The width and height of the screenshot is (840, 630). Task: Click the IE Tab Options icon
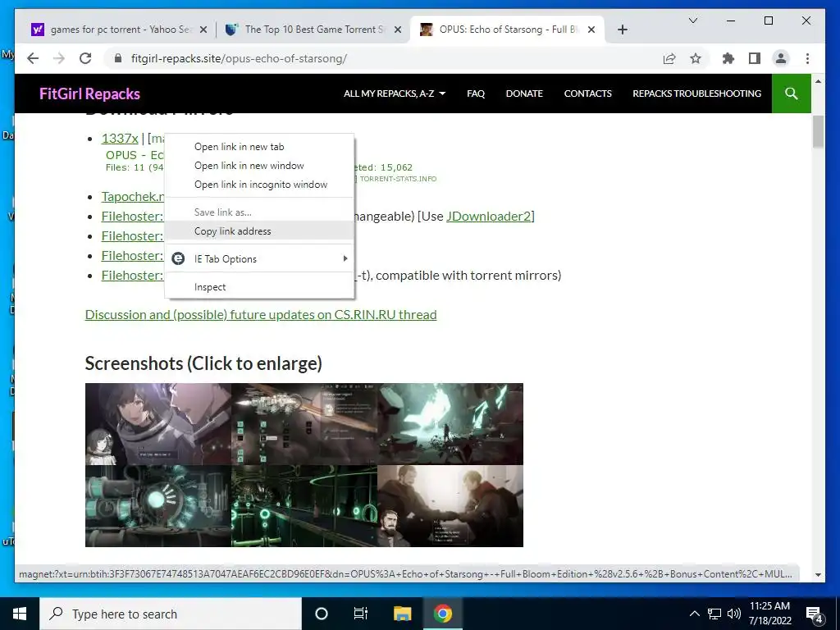[178, 258]
